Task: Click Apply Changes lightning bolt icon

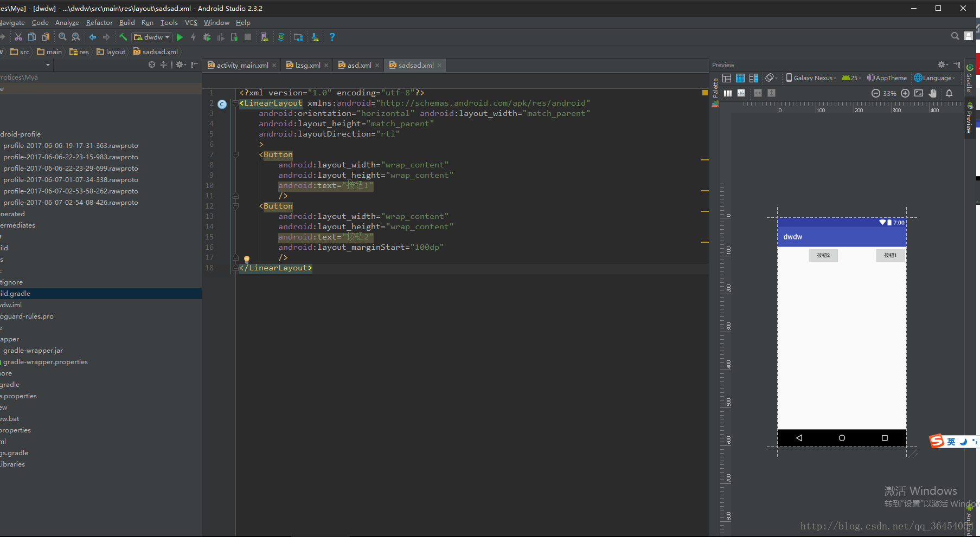Action: tap(194, 37)
